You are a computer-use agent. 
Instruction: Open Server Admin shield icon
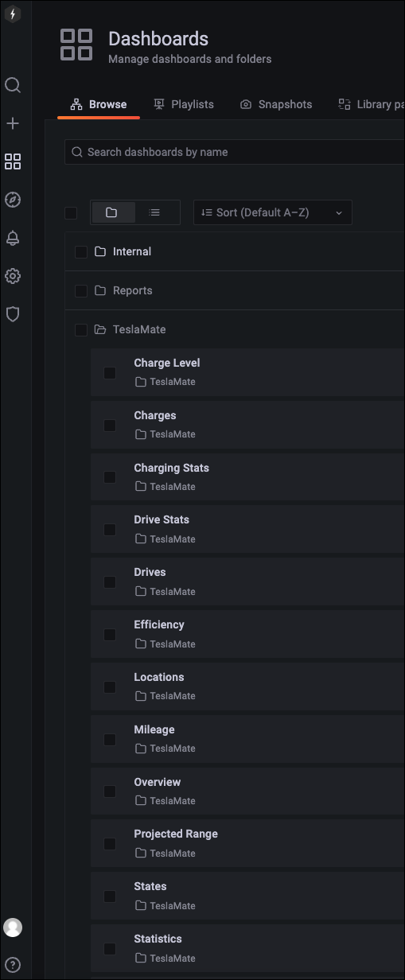(x=13, y=314)
